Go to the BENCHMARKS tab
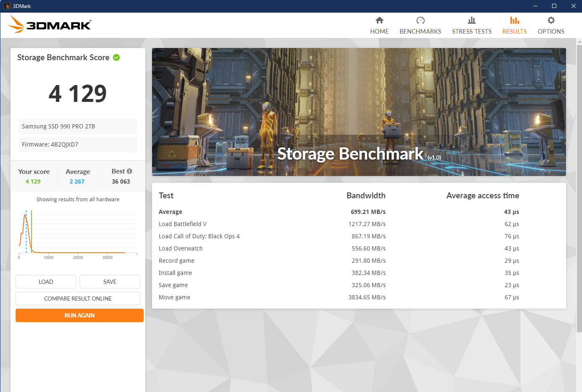The height and width of the screenshot is (392, 582). tap(420, 32)
